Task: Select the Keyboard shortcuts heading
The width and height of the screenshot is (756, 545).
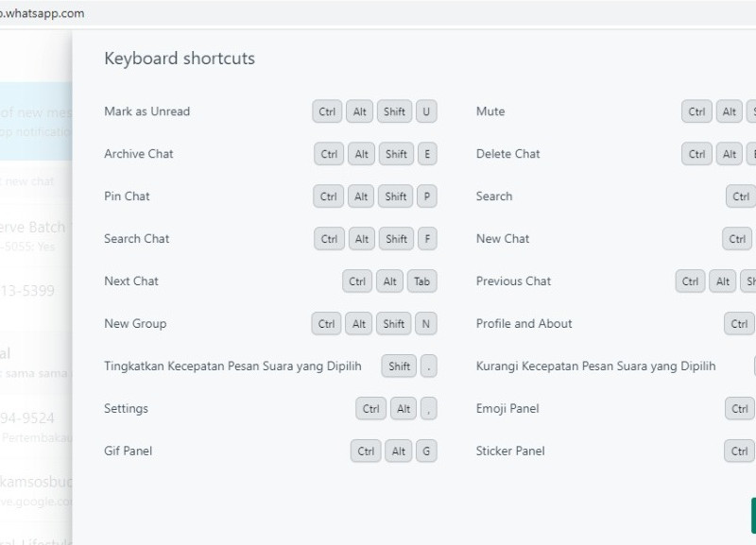Action: pos(180,59)
